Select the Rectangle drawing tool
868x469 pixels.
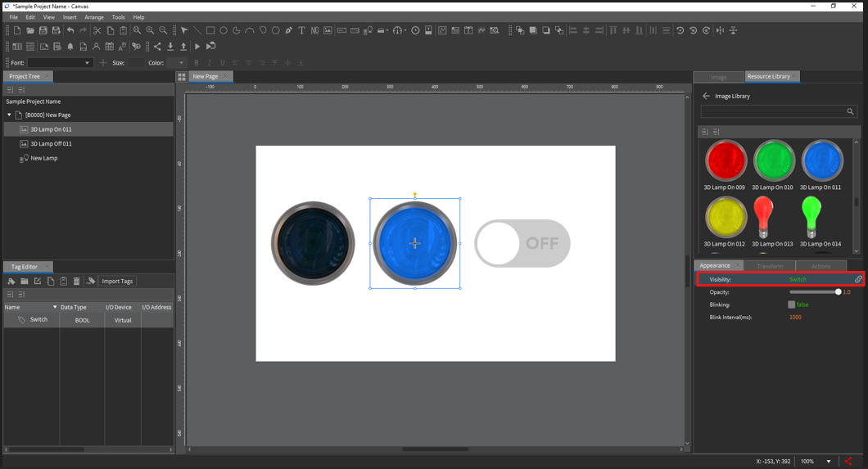[210, 30]
